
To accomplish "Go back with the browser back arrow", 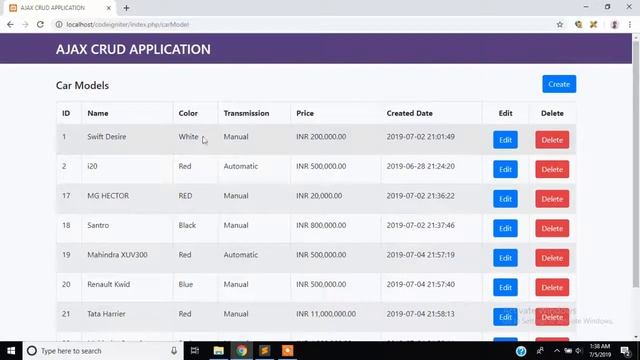I will 10,24.
